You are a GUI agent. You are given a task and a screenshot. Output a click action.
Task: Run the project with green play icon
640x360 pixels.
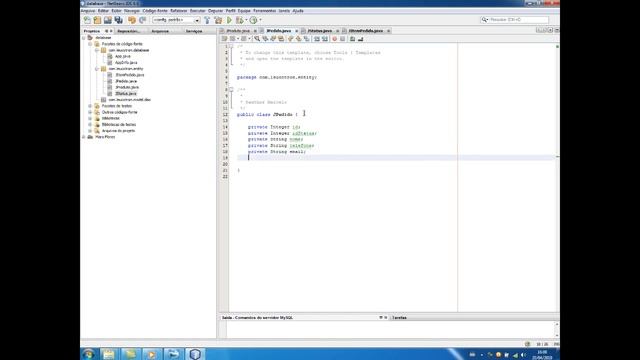coord(229,20)
